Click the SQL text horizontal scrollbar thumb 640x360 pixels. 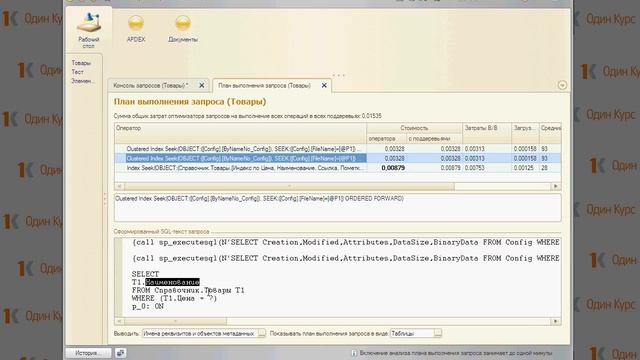point(175,321)
